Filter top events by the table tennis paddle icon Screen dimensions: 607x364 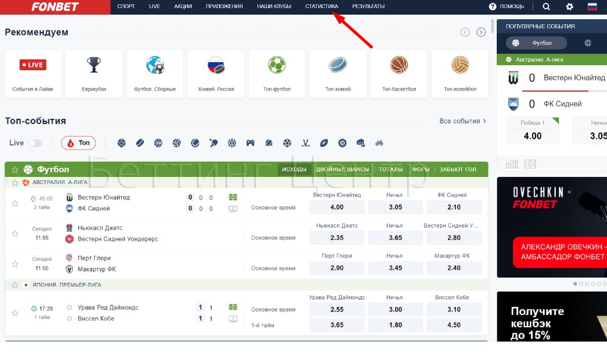pyautogui.click(x=213, y=143)
